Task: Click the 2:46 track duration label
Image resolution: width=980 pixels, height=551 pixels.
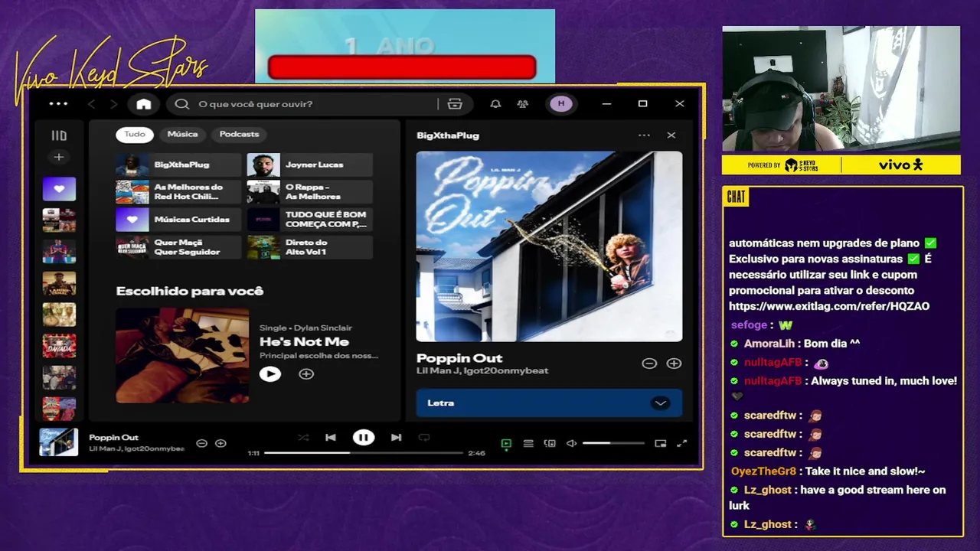Action: click(x=476, y=453)
